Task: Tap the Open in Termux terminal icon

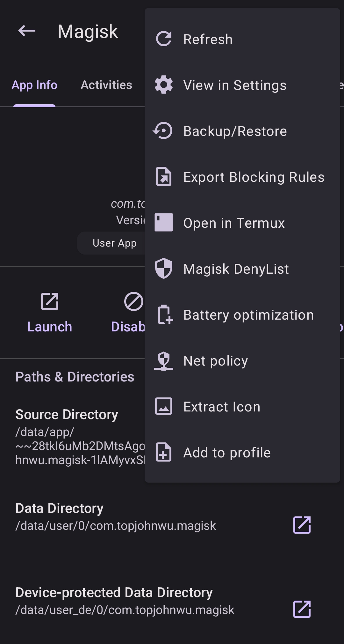Action: (163, 223)
